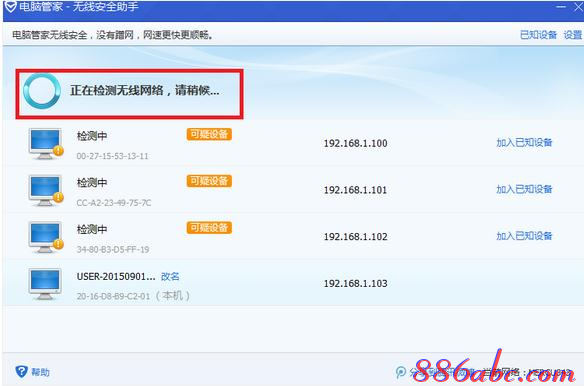Viewport: 584px width, 386px height.
Task: Add 192.168.1.102 to known devices
Action: pyautogui.click(x=524, y=236)
